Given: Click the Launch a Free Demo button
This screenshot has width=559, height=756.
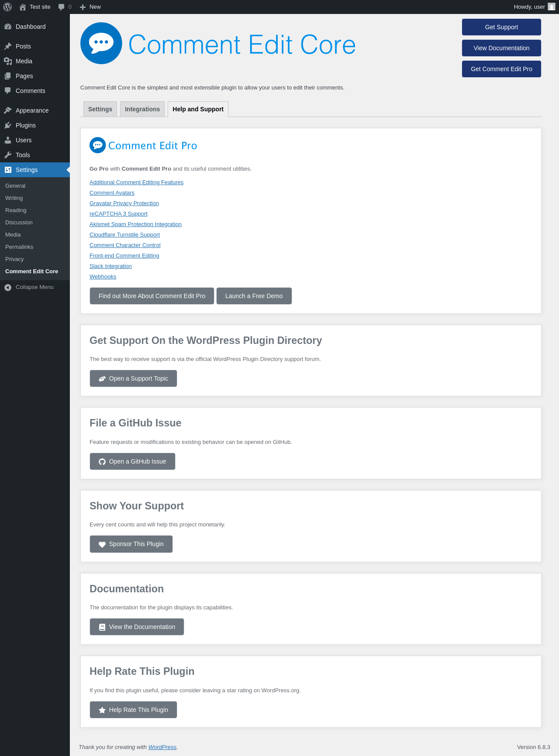Looking at the screenshot, I should (x=254, y=296).
